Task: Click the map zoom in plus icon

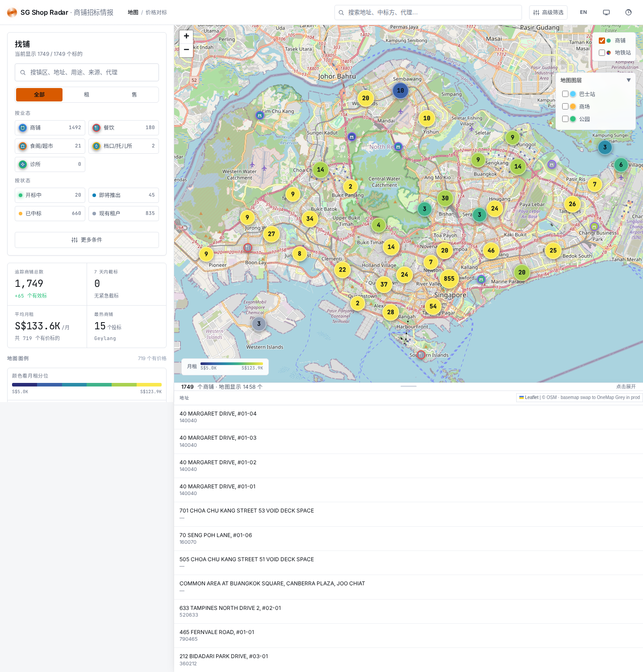Action: coord(186,36)
